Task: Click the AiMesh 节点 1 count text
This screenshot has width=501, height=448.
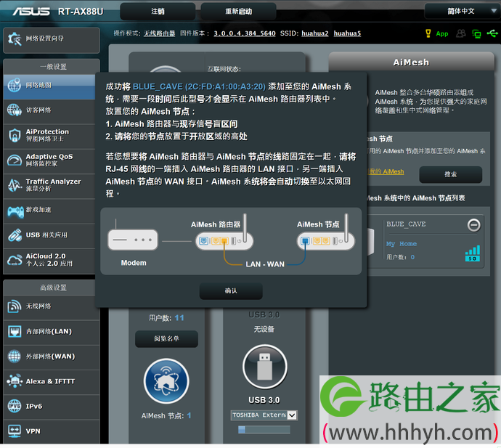Action: point(166,415)
